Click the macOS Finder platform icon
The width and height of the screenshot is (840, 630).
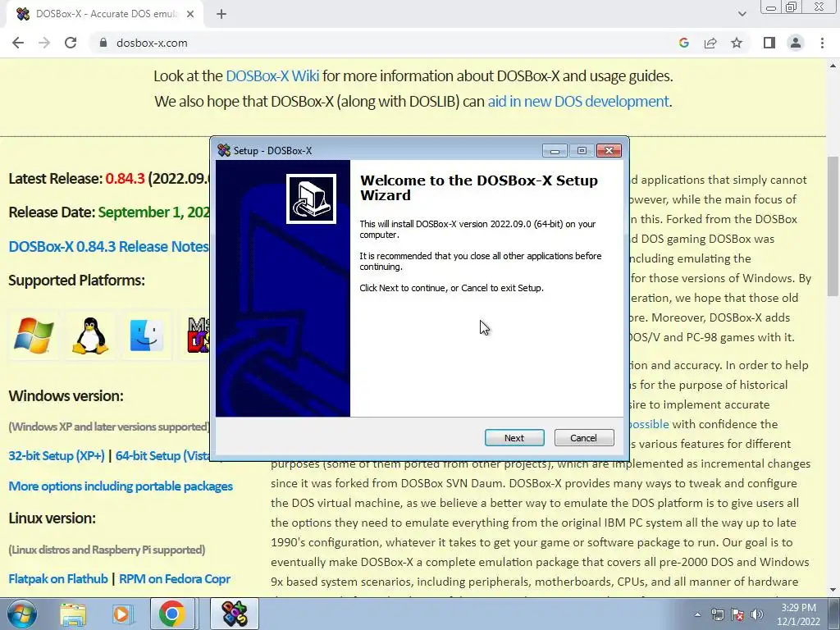[146, 336]
